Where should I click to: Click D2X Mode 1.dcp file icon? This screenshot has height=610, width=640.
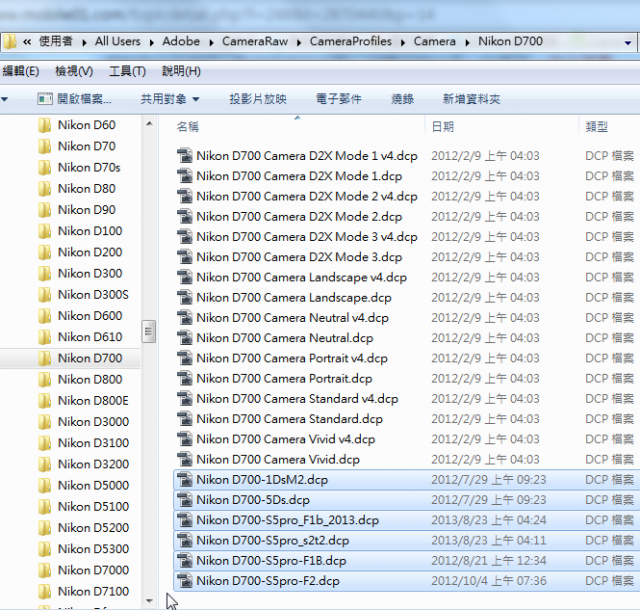[x=185, y=176]
